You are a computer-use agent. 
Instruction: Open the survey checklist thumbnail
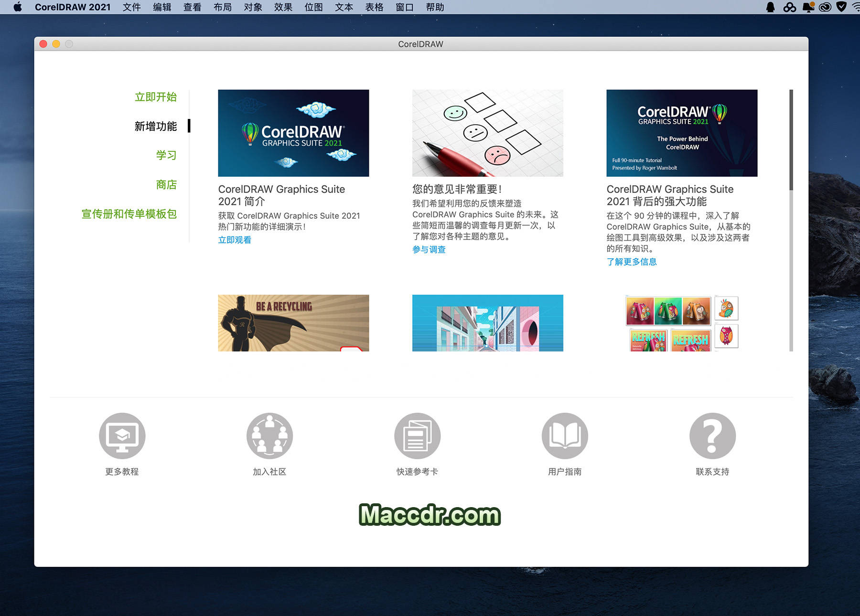[x=488, y=133]
